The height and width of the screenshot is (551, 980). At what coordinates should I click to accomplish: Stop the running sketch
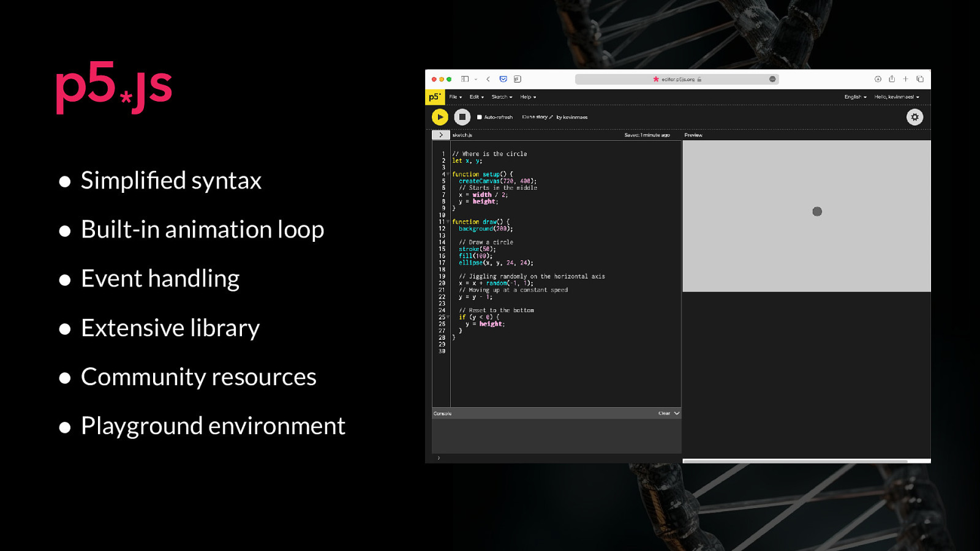pos(462,117)
